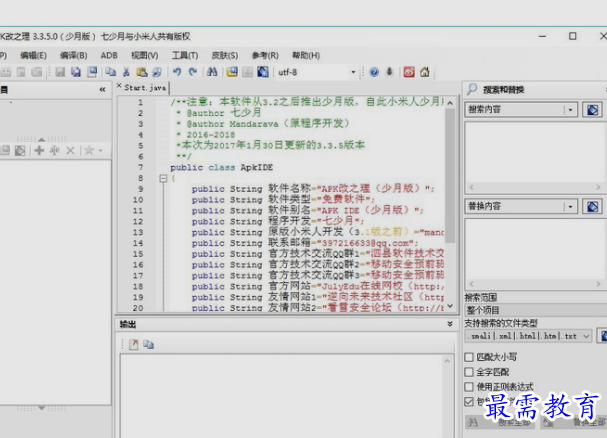Click the microphone-like icon beside Help

389,72
